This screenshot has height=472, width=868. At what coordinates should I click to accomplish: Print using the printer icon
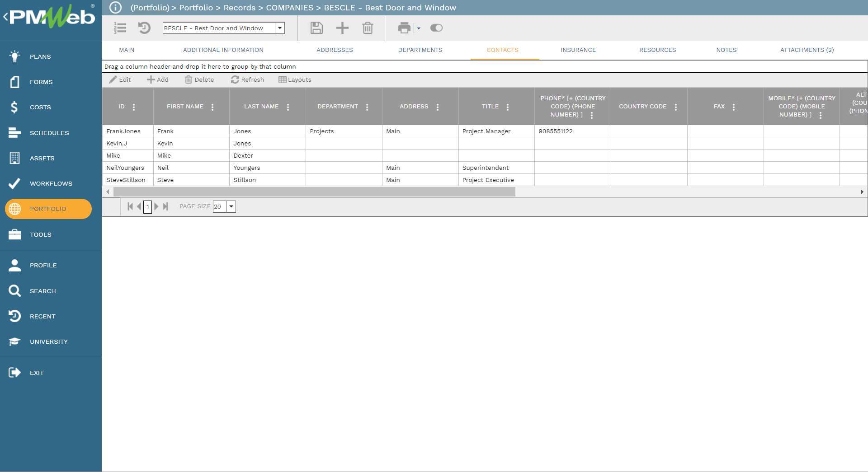(404, 28)
